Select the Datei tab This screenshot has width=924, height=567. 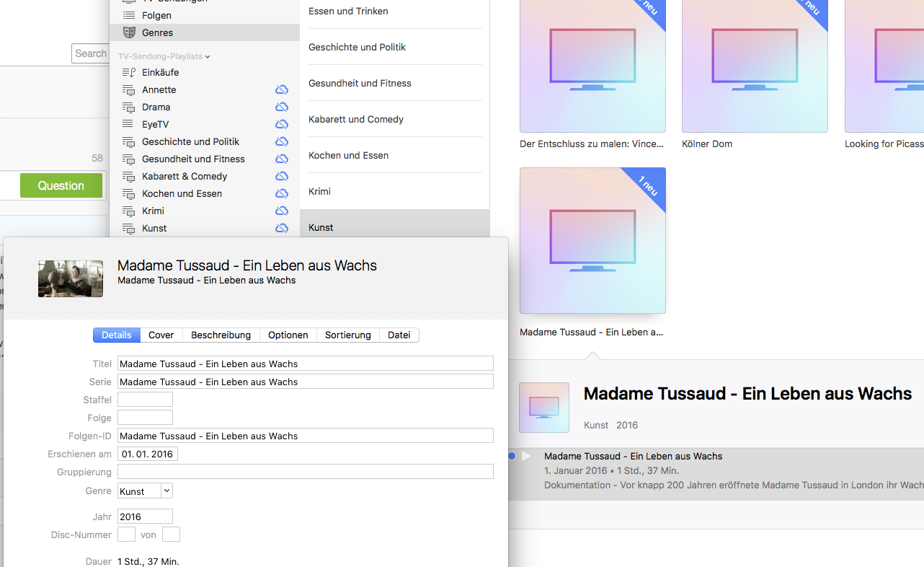click(399, 335)
